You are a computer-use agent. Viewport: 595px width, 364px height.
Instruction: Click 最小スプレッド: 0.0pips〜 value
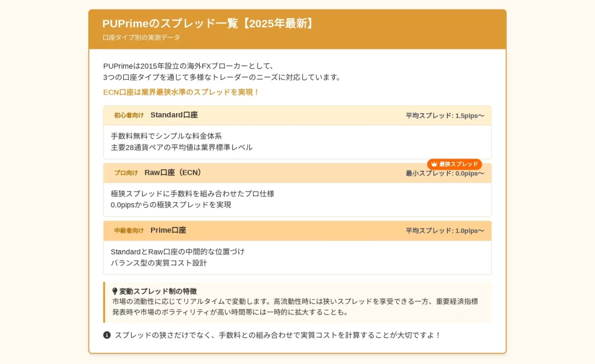[x=445, y=173]
